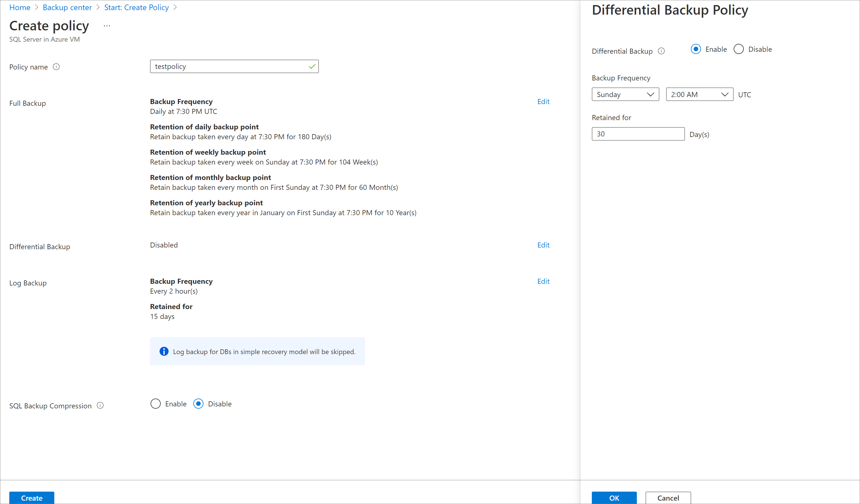Edit the Retained for days input field
This screenshot has height=504, width=860.
[x=638, y=134]
